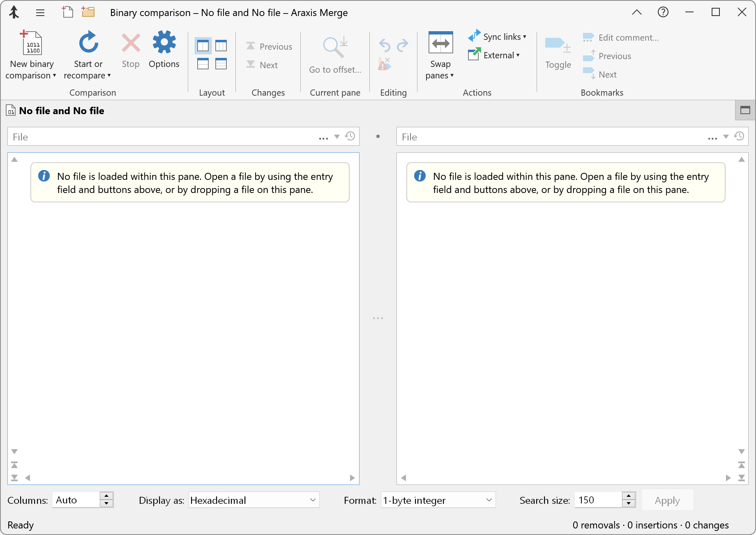
Task: Toggle a bookmark in Bookmarks group
Action: [557, 53]
